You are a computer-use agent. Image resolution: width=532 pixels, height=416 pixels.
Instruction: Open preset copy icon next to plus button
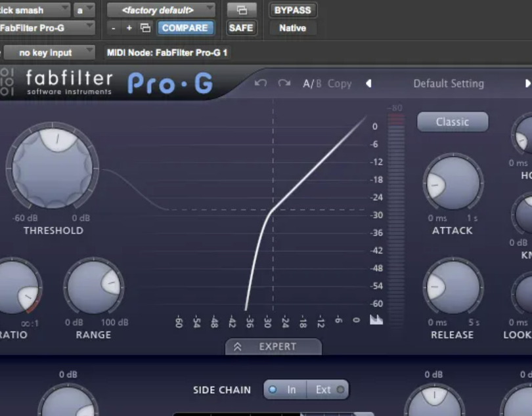point(145,28)
